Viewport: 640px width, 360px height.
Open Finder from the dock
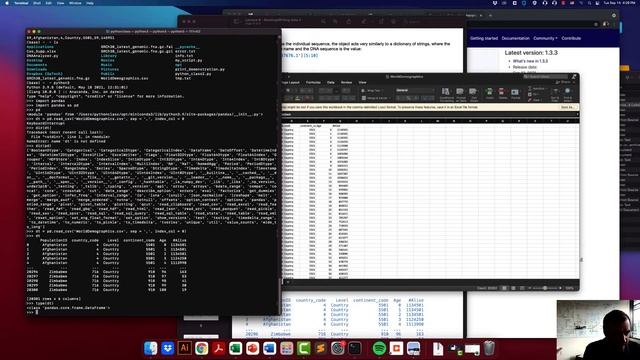coord(151,348)
